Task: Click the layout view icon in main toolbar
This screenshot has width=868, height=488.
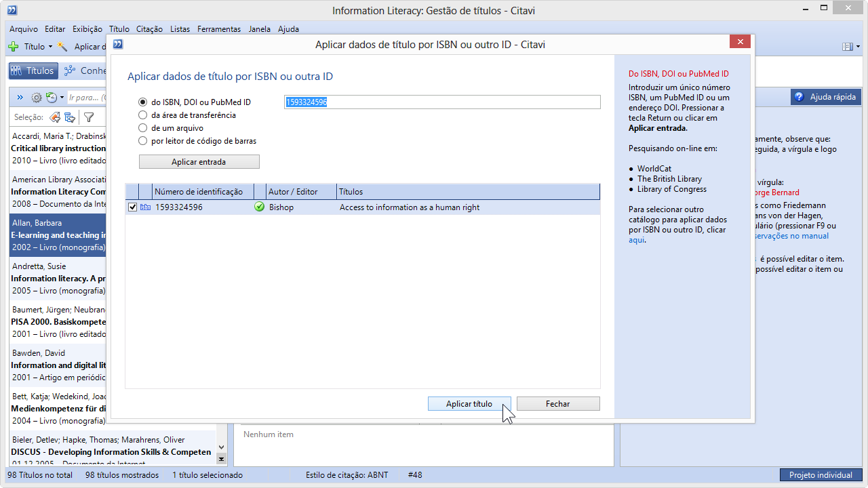Action: point(847,47)
